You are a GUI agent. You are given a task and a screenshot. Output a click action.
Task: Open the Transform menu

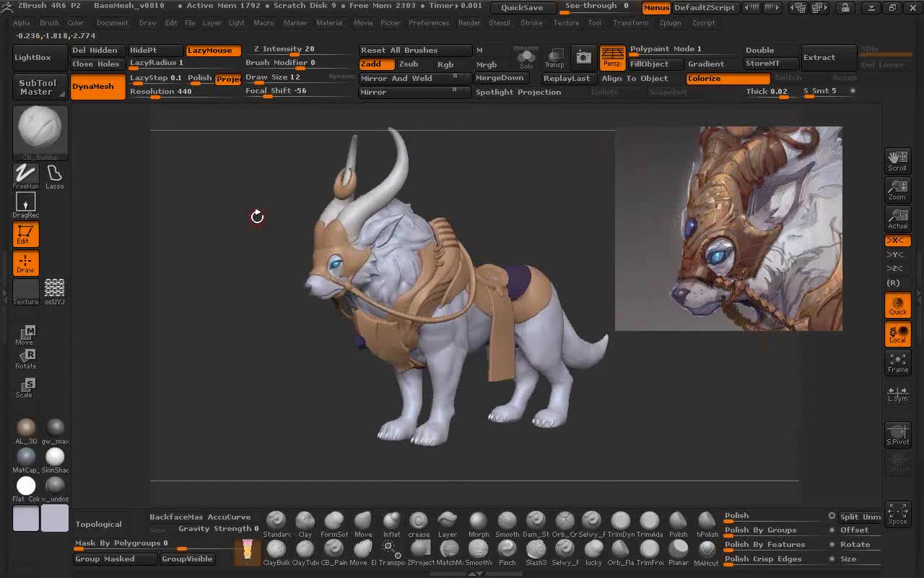point(631,22)
